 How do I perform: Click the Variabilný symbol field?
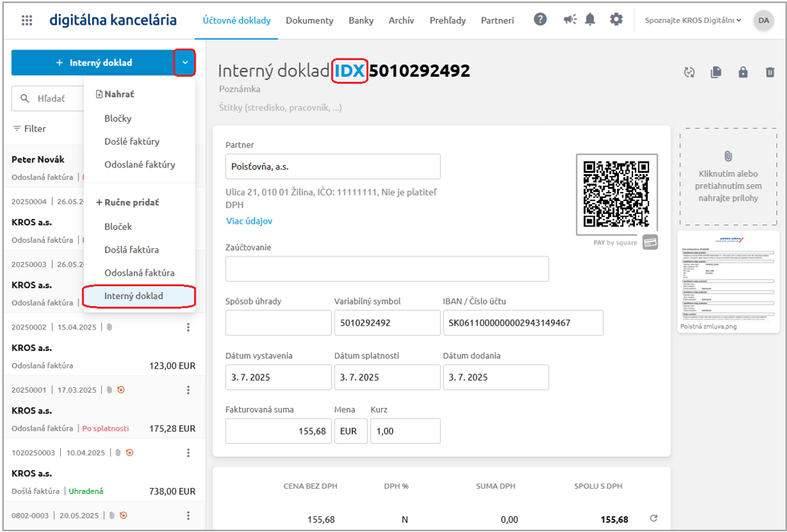click(x=387, y=323)
